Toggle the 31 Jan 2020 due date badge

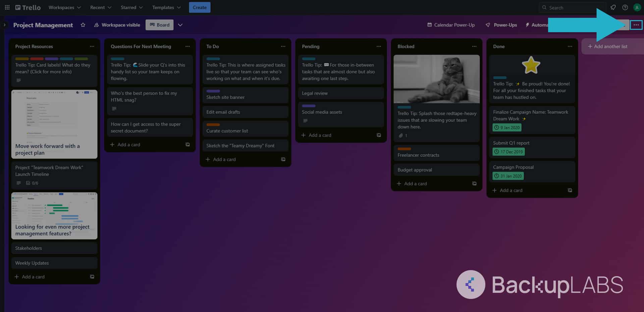click(508, 176)
